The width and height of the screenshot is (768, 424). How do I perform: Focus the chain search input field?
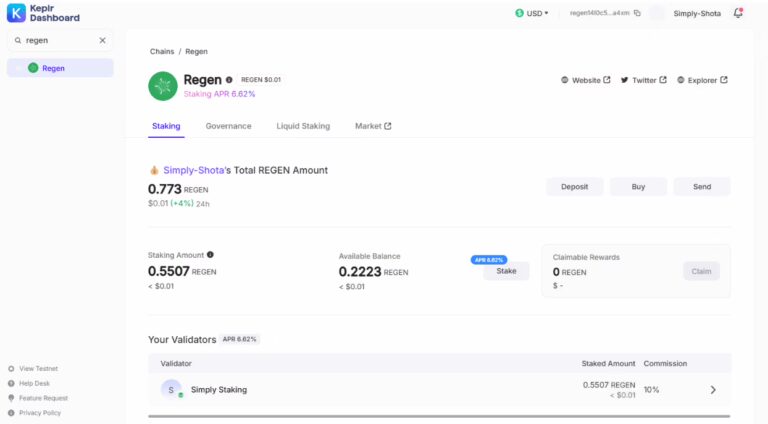(58, 40)
